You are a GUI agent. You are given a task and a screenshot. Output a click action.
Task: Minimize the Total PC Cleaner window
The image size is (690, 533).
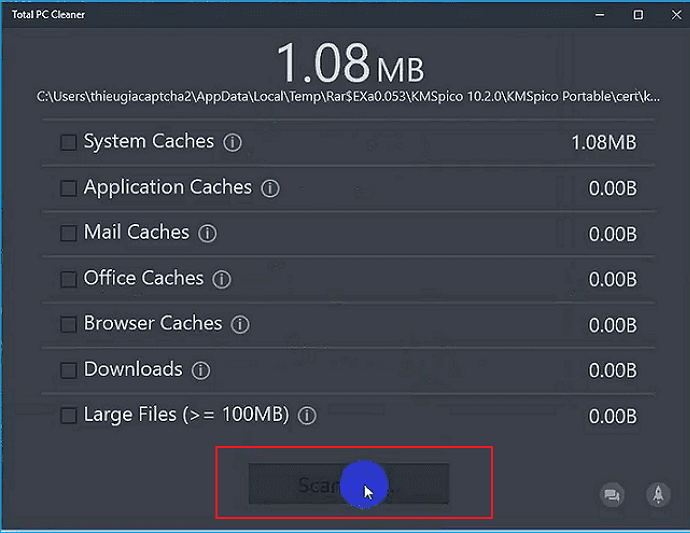(599, 15)
